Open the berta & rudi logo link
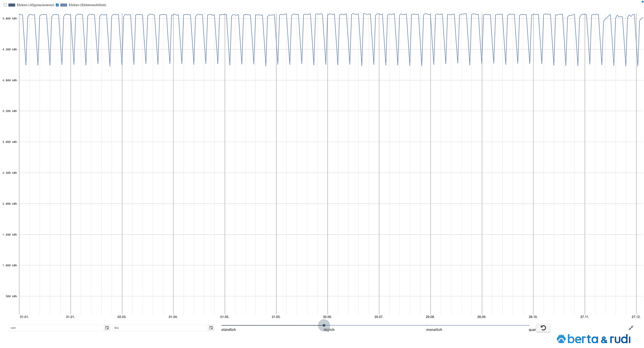The image size is (644, 348). 594,339
